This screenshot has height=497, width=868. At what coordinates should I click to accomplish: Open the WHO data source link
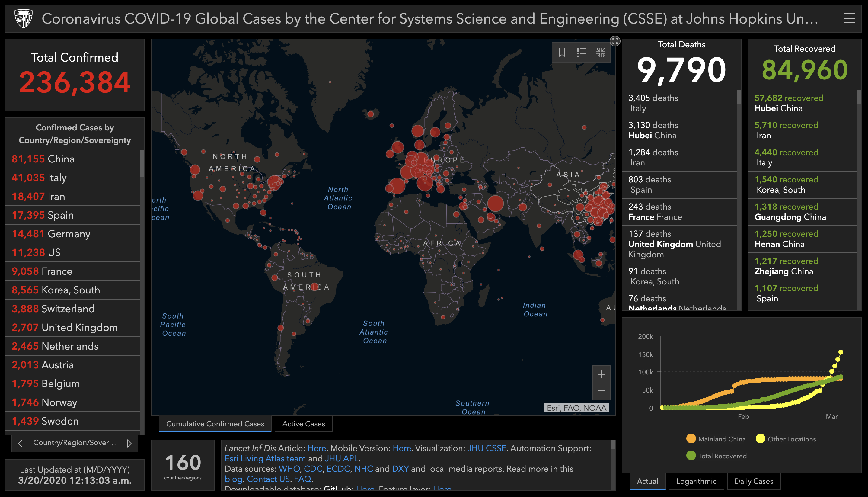[289, 469]
